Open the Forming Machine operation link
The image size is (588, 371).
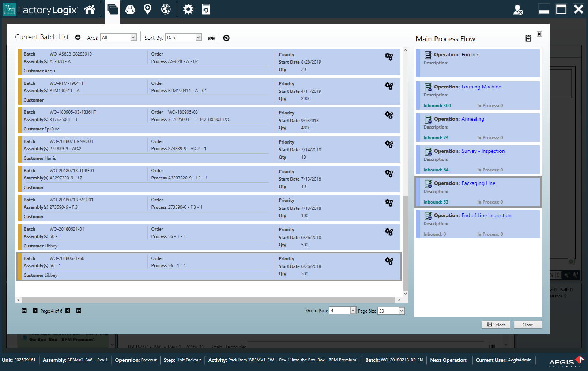point(481,87)
